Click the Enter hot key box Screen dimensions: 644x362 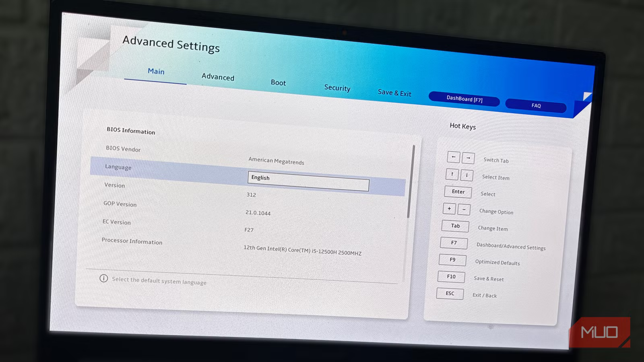(x=458, y=192)
